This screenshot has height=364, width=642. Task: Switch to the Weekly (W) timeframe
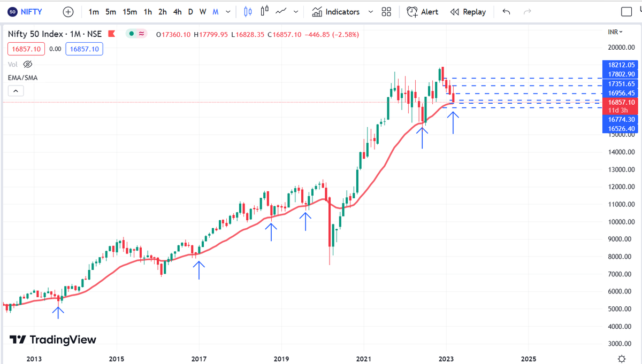pos(203,12)
